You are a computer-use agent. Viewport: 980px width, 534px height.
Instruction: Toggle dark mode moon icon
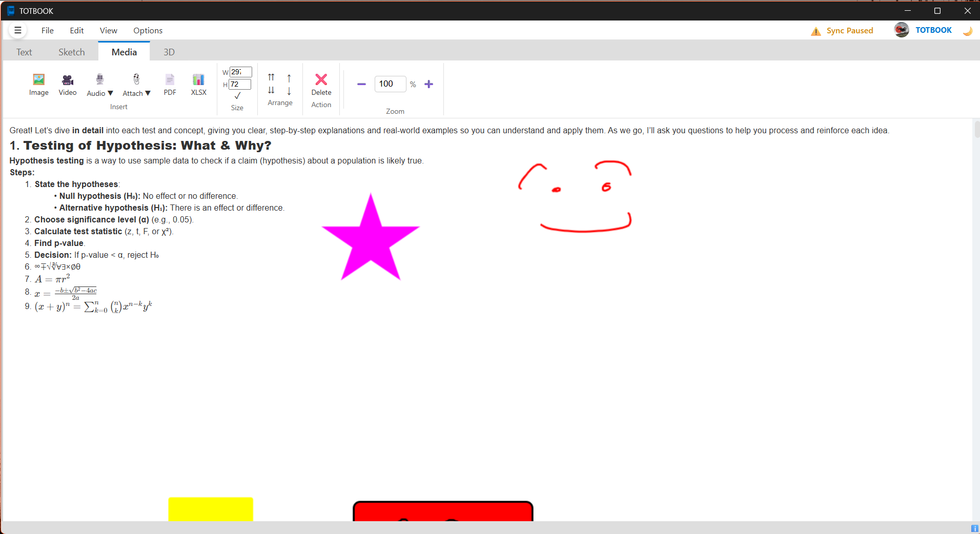pos(967,31)
